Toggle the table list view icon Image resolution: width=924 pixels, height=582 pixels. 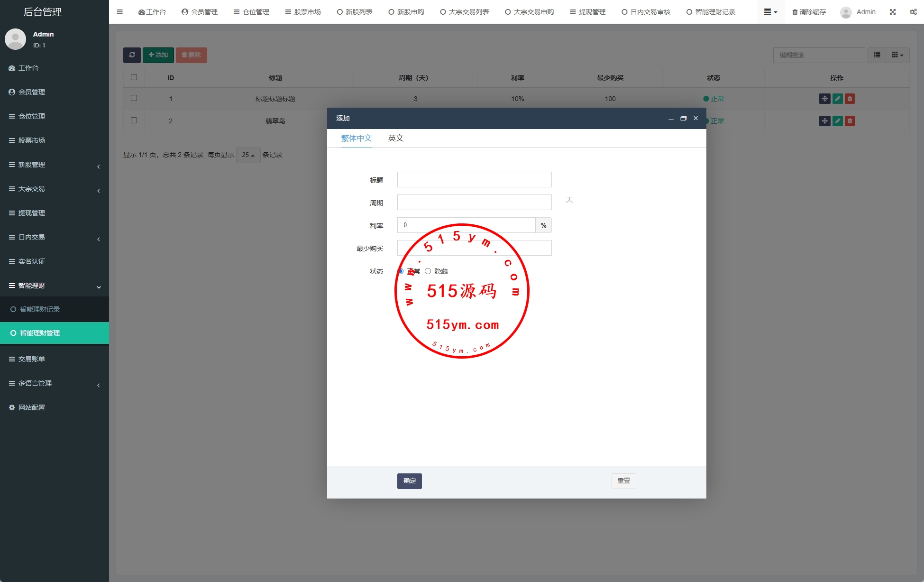click(877, 55)
